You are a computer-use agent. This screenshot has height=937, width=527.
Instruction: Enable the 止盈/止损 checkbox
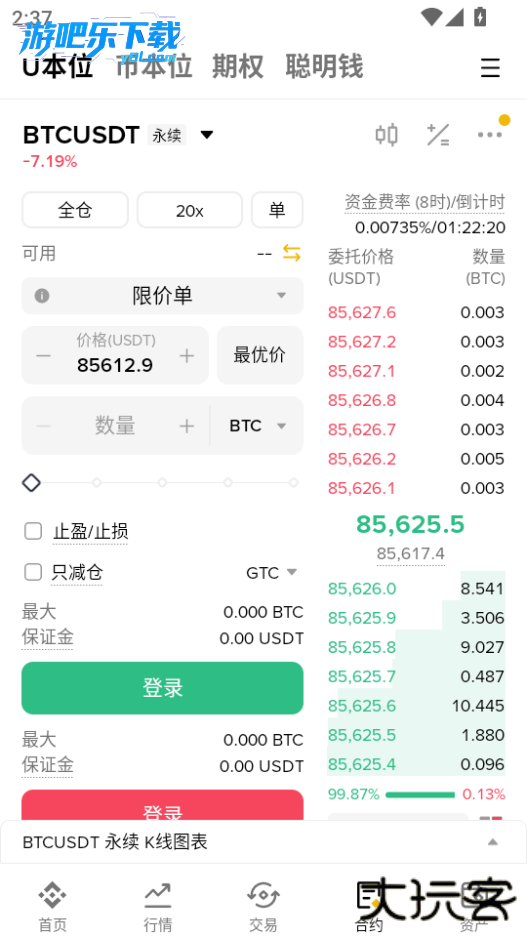coord(33,531)
